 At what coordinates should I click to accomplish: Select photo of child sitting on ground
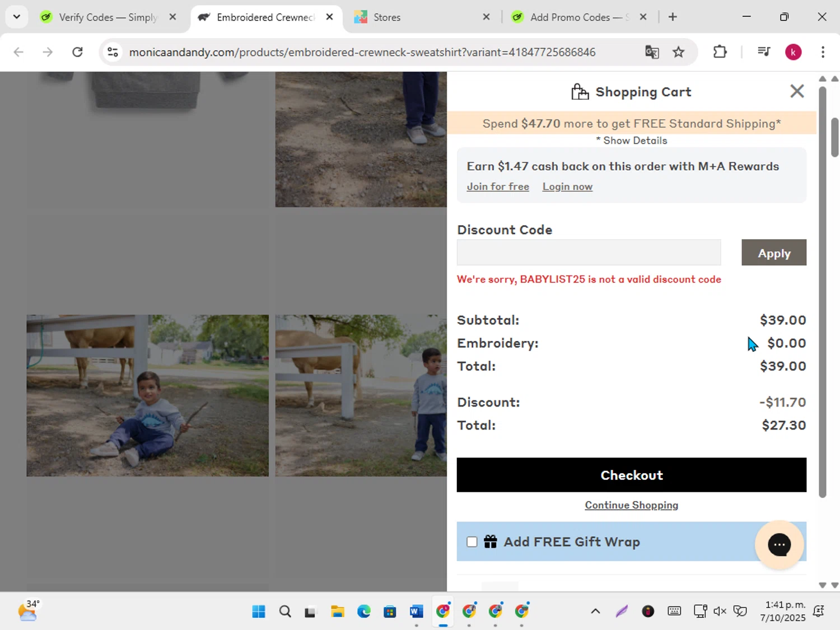pos(147,395)
